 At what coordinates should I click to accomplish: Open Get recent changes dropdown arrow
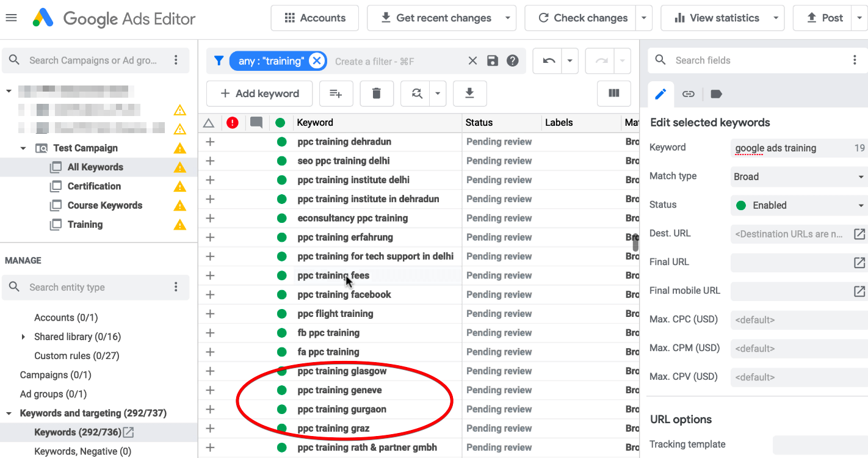(508, 18)
